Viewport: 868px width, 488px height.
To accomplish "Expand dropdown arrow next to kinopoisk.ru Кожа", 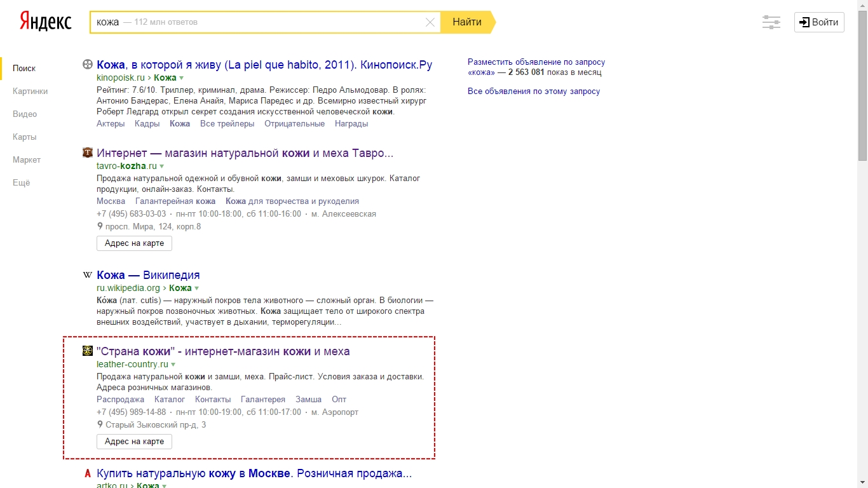I will [x=182, y=78].
